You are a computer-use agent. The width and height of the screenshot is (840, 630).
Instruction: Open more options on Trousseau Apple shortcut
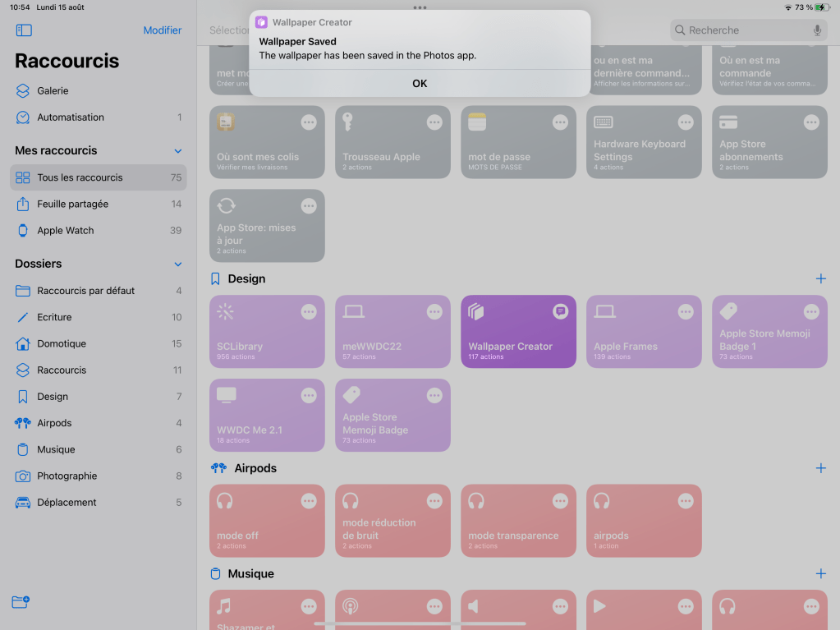tap(434, 122)
